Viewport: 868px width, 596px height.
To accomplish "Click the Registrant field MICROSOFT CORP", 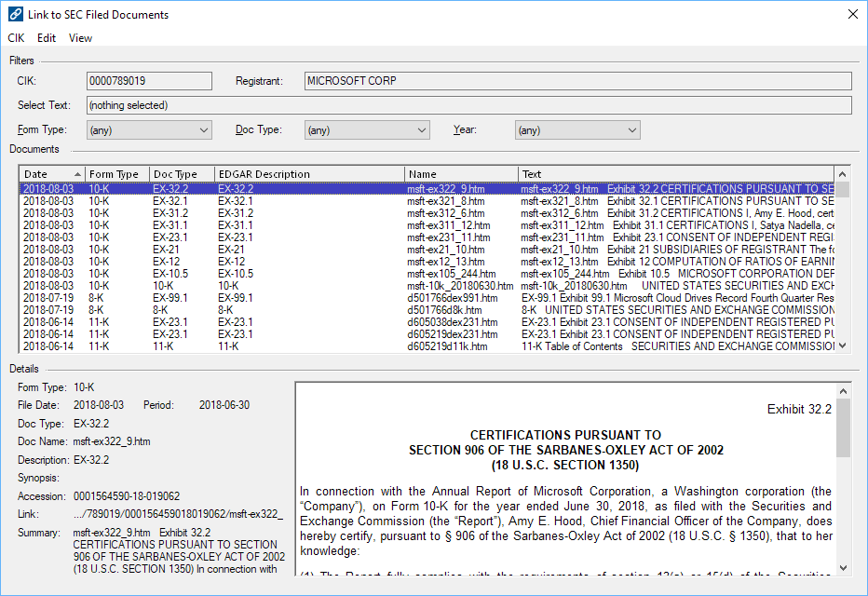I will (x=578, y=81).
